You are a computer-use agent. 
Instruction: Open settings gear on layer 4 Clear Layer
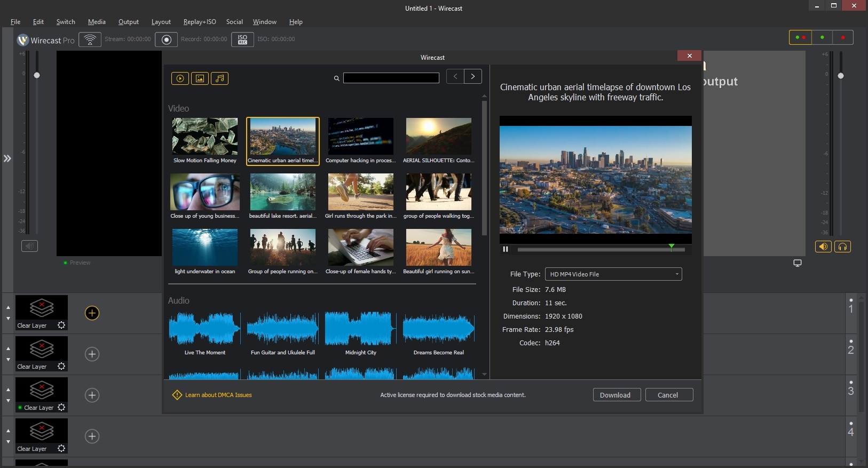tap(61, 448)
